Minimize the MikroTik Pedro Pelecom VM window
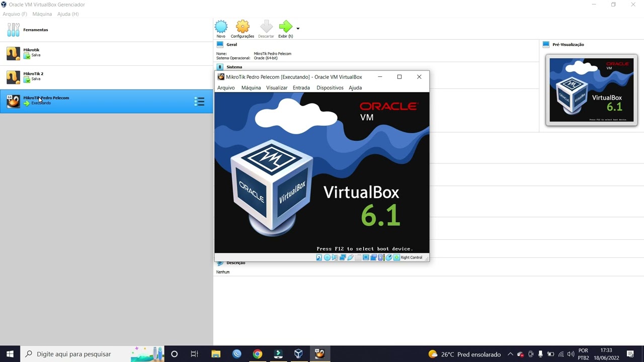The width and height of the screenshot is (644, 362). coord(380,77)
